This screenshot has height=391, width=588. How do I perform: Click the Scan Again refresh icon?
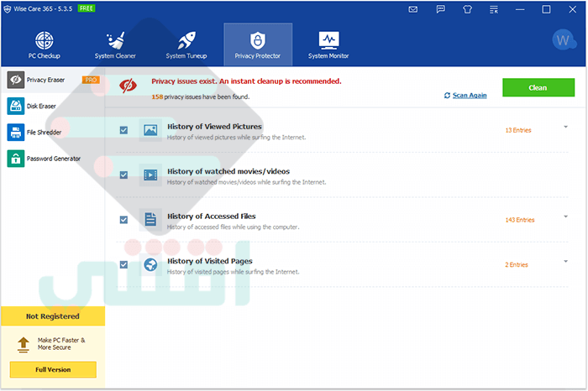coord(447,96)
